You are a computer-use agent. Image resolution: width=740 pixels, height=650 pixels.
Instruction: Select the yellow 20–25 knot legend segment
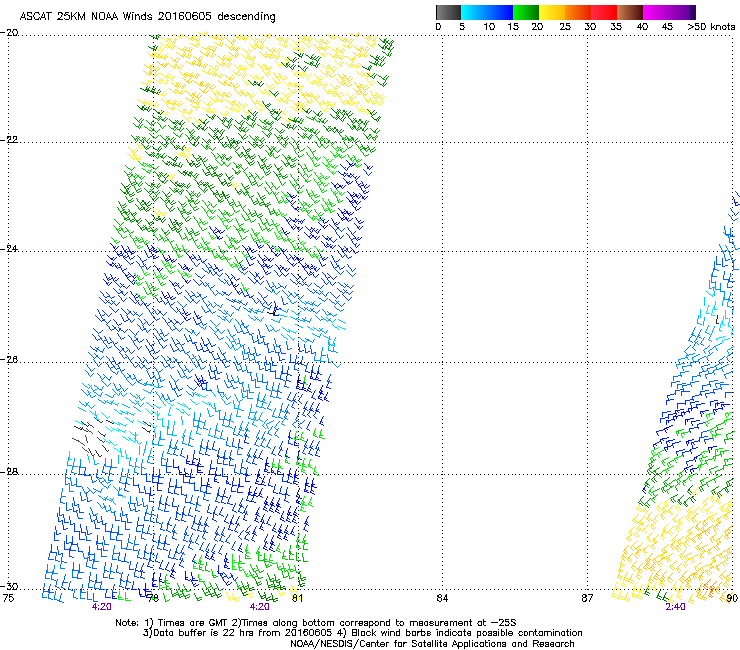coord(552,12)
